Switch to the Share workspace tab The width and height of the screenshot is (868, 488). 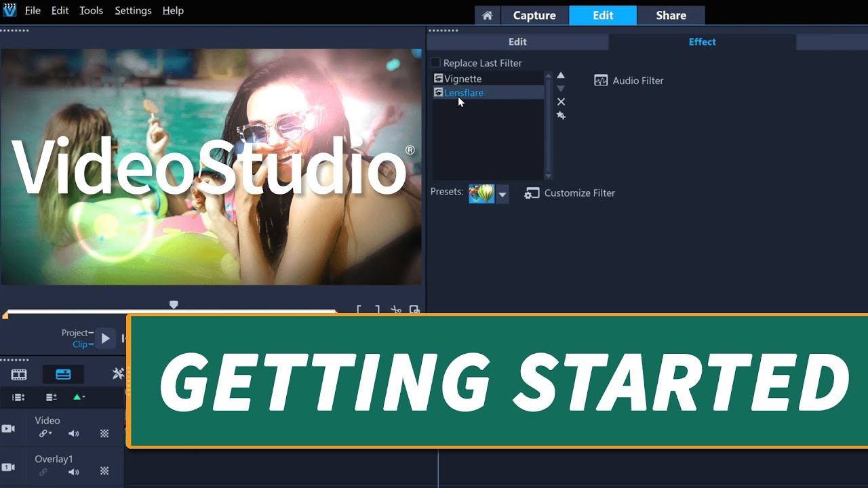671,15
